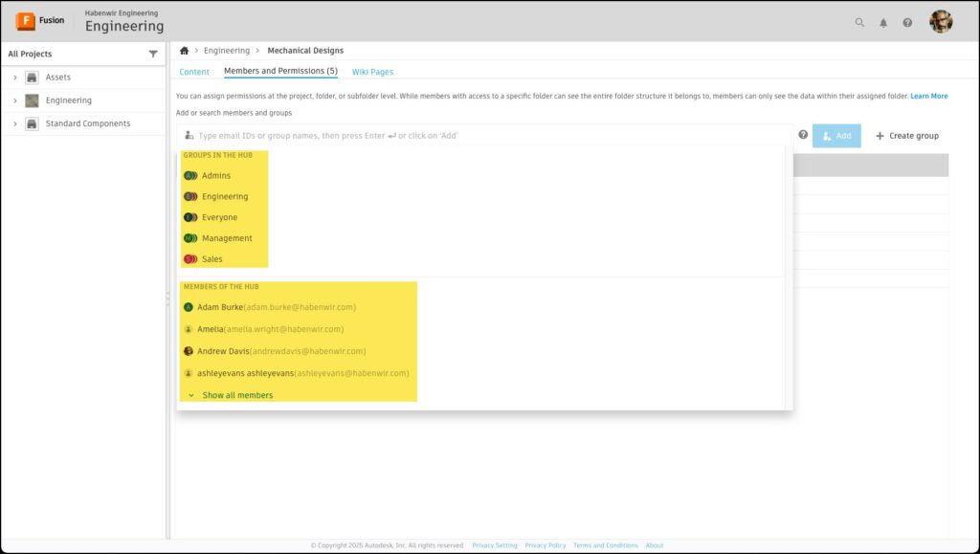The width and height of the screenshot is (980, 554).
Task: Click Amelia's avatar icon
Action: pyautogui.click(x=189, y=329)
